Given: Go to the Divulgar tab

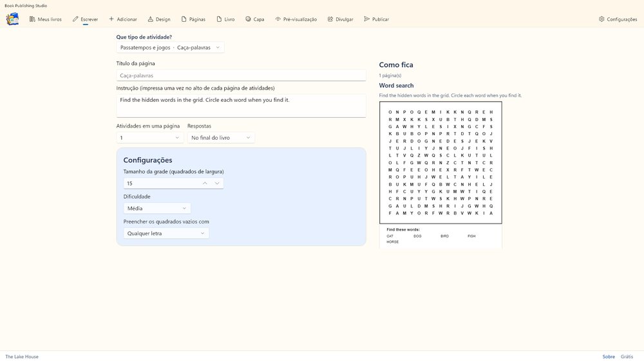Looking at the screenshot, I should [x=341, y=19].
